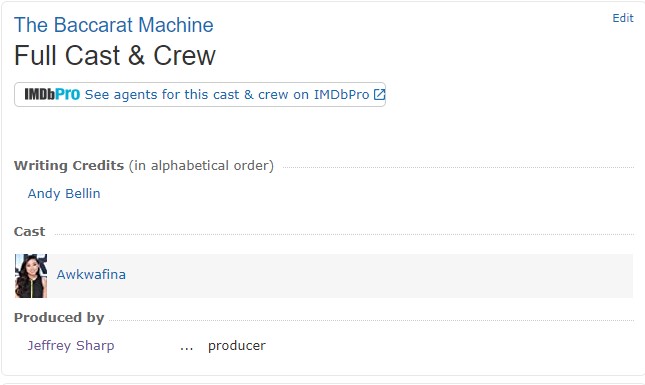The image size is (645, 385).
Task: Click the ellipsis beside Jeffrey Sharp
Action: [186, 348]
